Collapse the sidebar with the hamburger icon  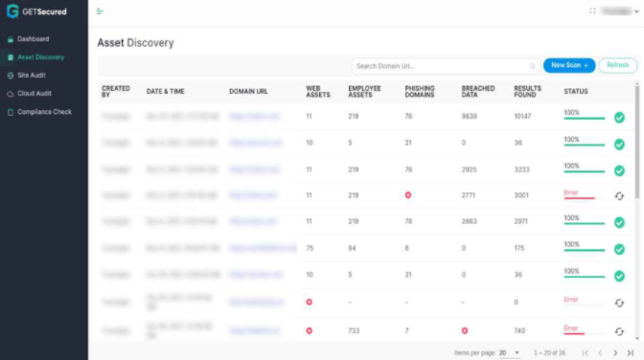point(100,11)
